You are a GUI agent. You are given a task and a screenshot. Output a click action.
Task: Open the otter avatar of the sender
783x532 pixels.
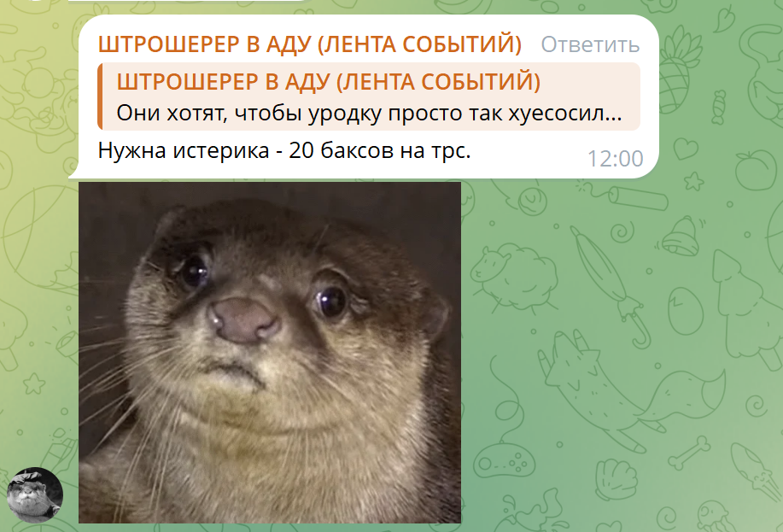coord(34,495)
